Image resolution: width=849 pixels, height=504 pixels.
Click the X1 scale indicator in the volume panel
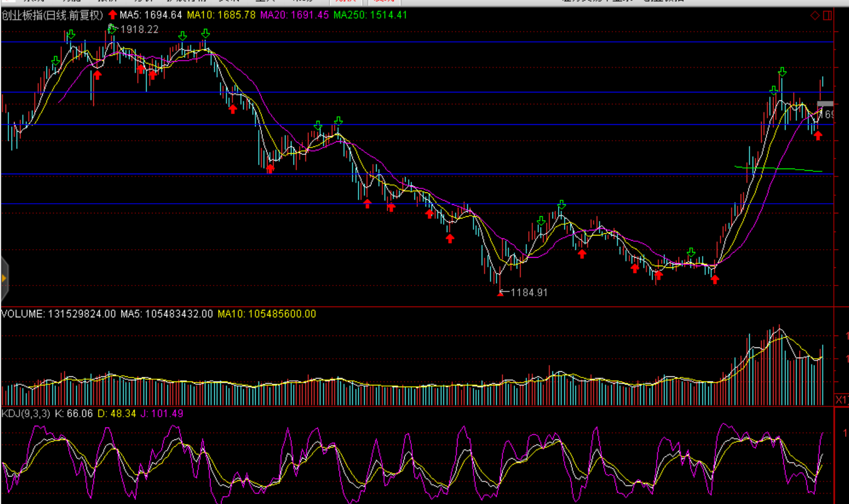[842, 400]
